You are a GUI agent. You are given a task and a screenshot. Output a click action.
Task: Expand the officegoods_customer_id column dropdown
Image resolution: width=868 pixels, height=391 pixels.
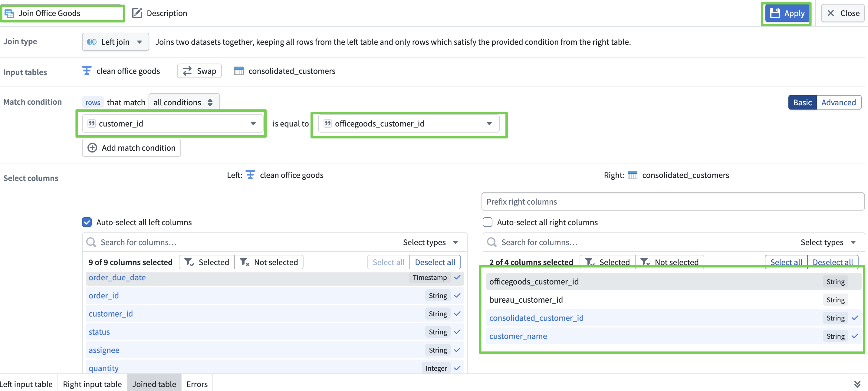[x=489, y=124]
